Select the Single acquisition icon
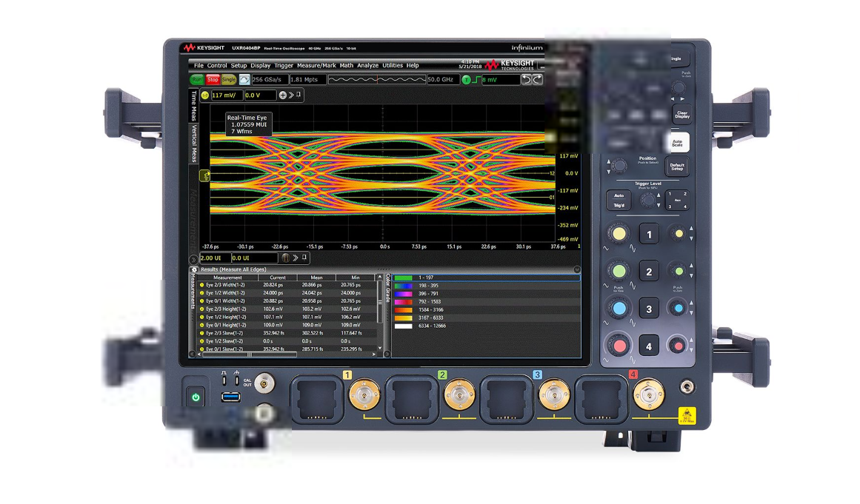The width and height of the screenshot is (860, 504). coord(230,79)
